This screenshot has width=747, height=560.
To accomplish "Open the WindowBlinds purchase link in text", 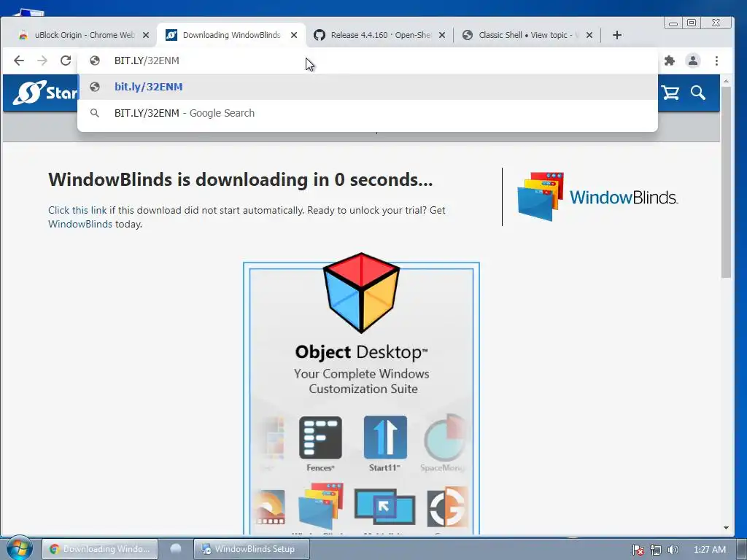I will 80,224.
